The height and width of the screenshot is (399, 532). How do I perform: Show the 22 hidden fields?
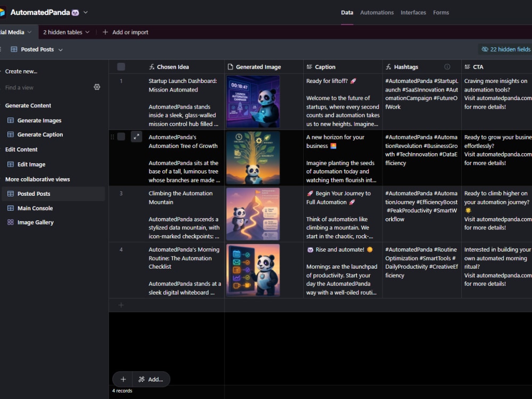coord(505,49)
